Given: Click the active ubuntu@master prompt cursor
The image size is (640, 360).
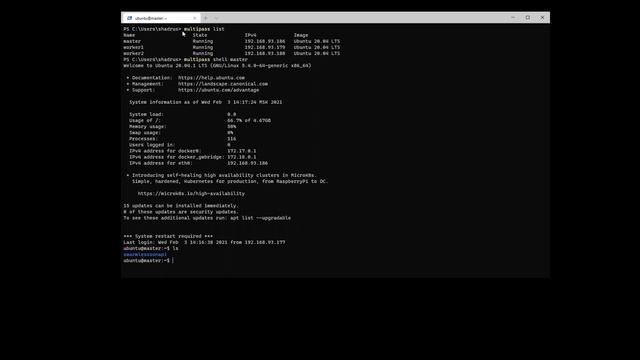Looking at the screenshot, I should pos(173,261).
